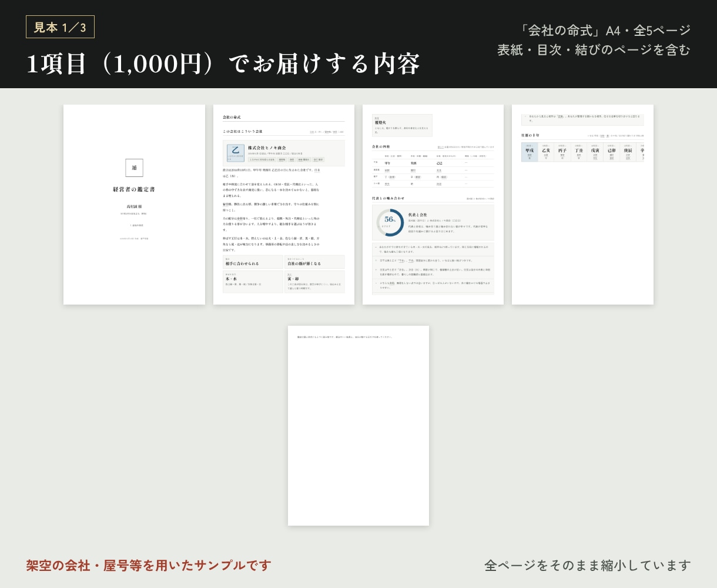Click the 相手に合わせられる card
The width and height of the screenshot is (717, 588).
click(x=253, y=262)
